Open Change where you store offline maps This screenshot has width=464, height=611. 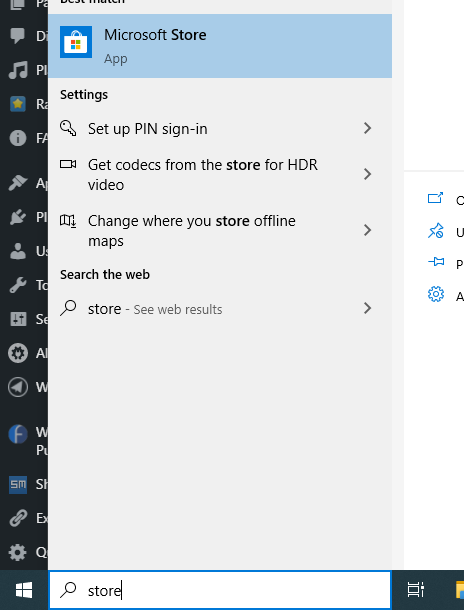[x=220, y=230]
